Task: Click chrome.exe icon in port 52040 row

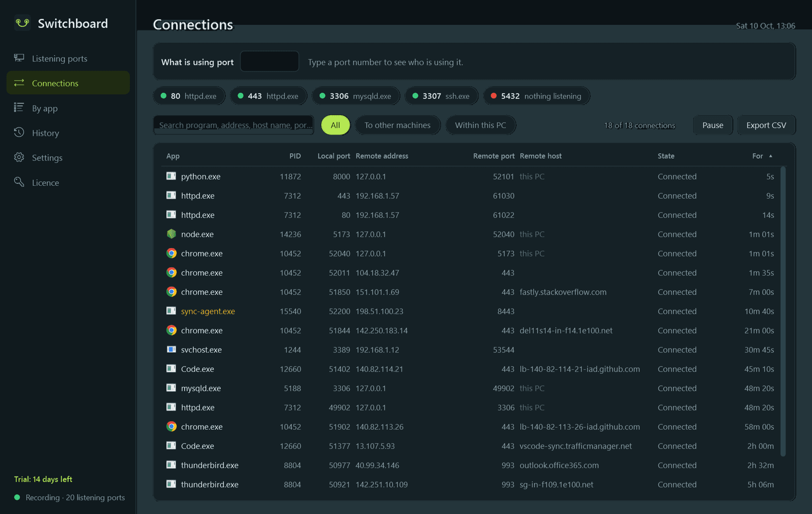Action: pos(171,253)
